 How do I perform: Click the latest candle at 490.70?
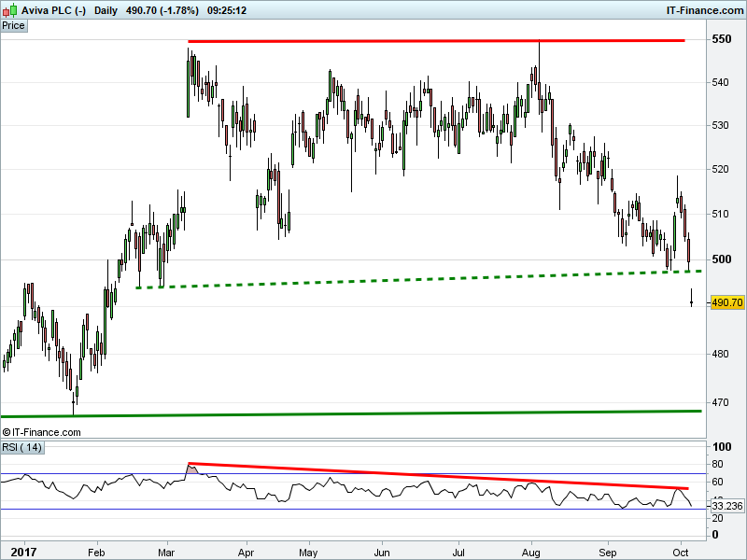[x=691, y=298]
